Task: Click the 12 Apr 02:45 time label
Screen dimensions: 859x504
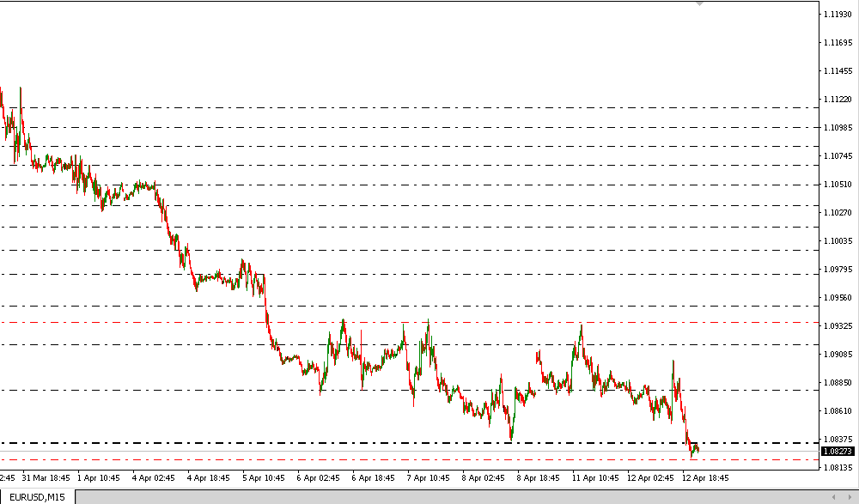Action: (x=650, y=477)
